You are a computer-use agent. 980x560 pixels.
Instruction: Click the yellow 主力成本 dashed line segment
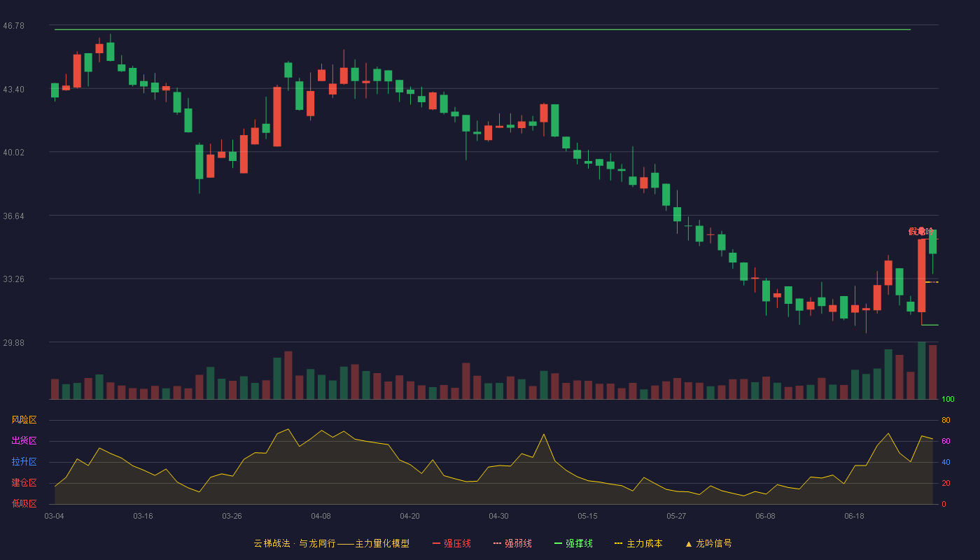click(932, 282)
